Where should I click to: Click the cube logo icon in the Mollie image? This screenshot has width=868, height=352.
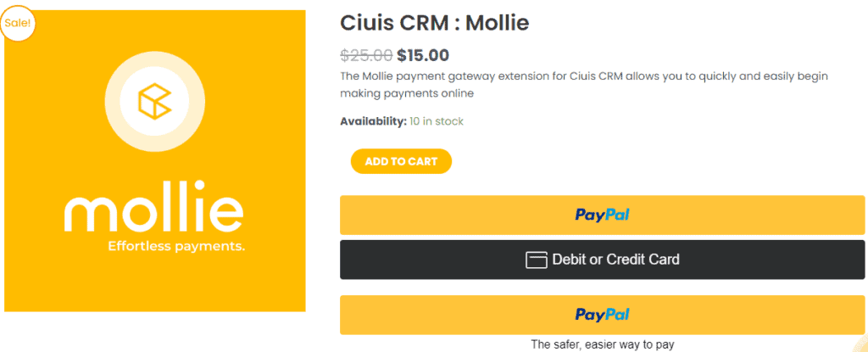pyautogui.click(x=154, y=101)
